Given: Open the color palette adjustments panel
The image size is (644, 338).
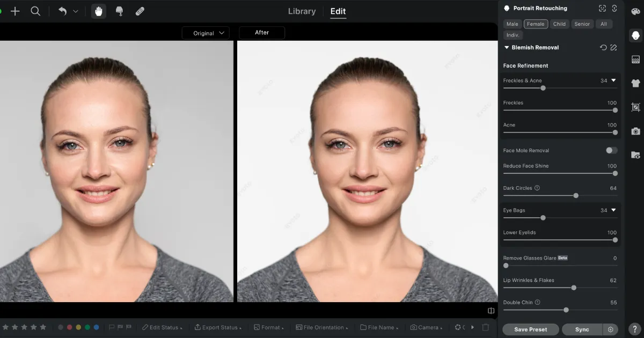Looking at the screenshot, I should (635, 11).
